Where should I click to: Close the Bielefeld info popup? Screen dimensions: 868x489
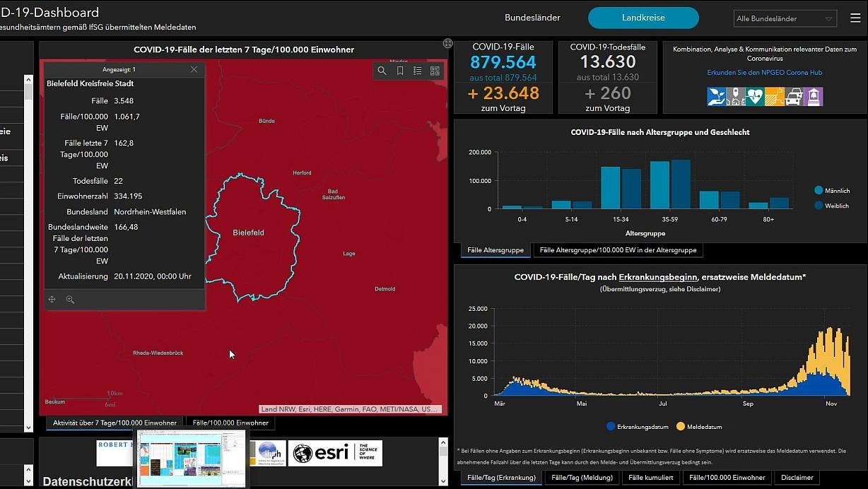pos(194,69)
